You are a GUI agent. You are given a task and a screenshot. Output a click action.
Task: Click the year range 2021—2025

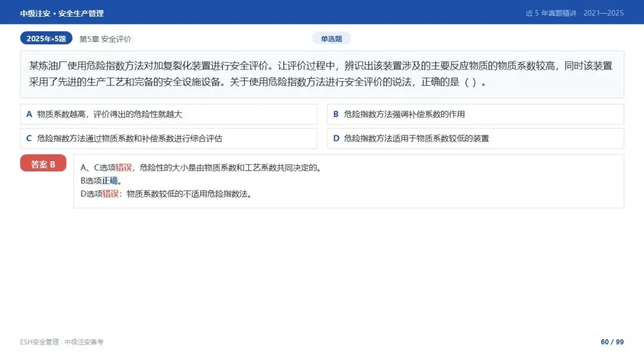603,13
